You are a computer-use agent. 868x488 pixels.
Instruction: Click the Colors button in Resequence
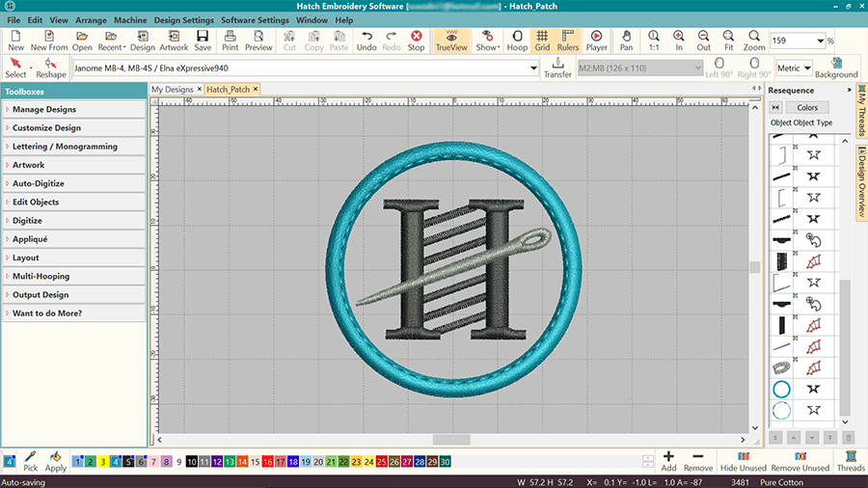pyautogui.click(x=807, y=107)
